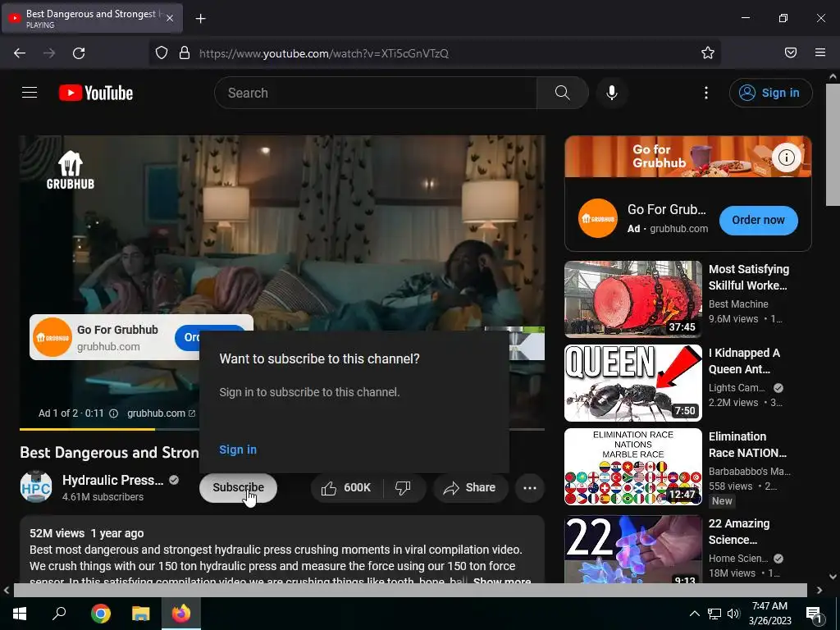Click the site security padlock icon
The height and width of the screenshot is (630, 840).
[x=185, y=52]
